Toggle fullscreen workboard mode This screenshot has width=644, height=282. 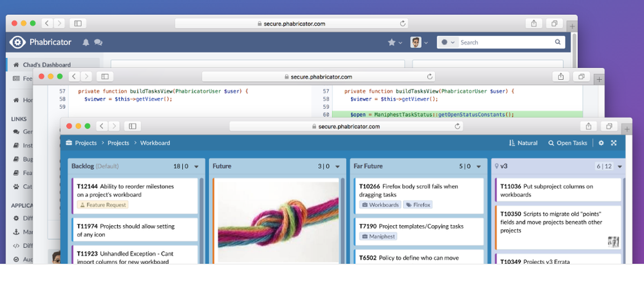click(x=614, y=143)
